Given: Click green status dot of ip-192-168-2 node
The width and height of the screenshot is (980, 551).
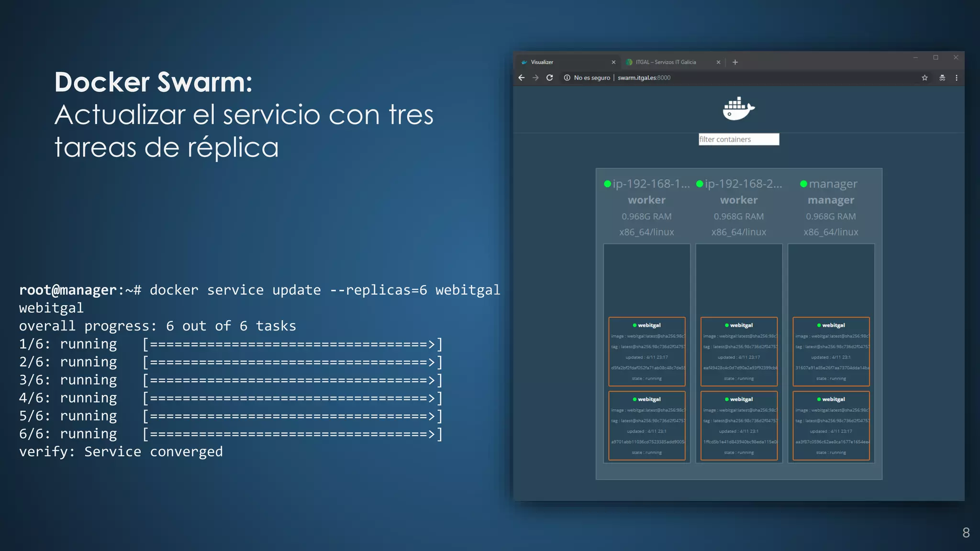Looking at the screenshot, I should (700, 184).
